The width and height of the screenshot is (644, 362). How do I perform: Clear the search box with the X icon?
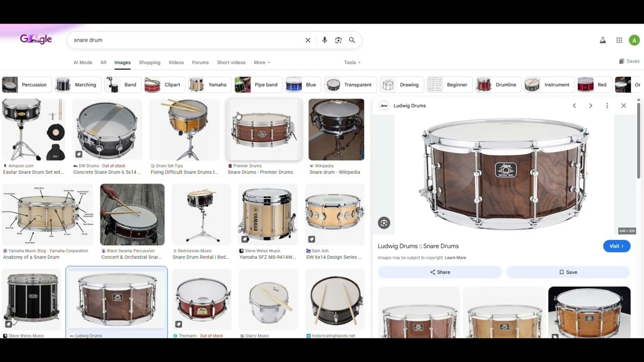308,40
